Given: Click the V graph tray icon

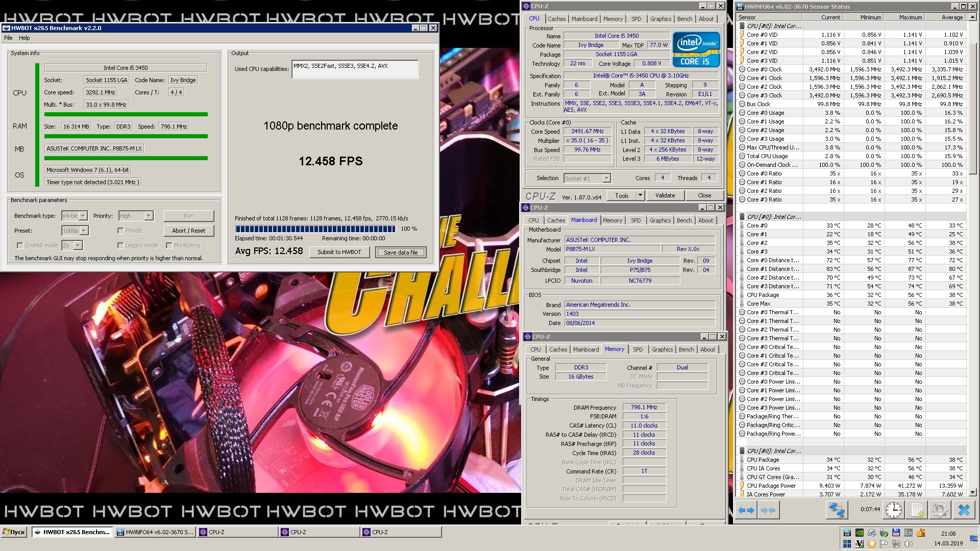Looking at the screenshot, I should [x=860, y=544].
